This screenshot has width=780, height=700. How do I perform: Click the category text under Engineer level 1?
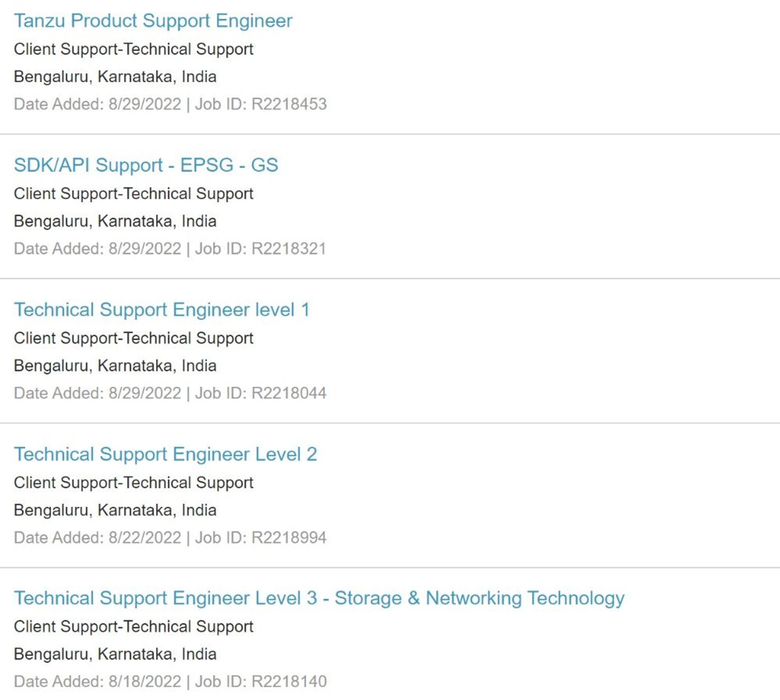pyautogui.click(x=134, y=338)
